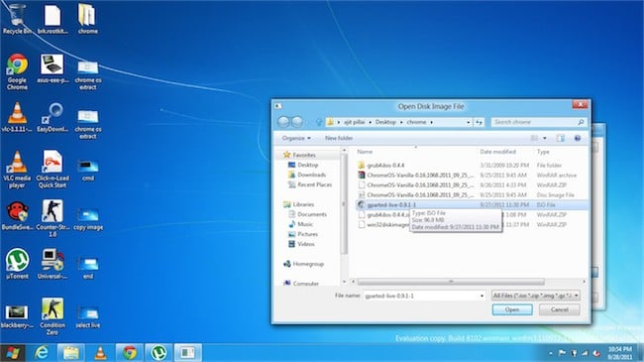Screen dimensions: 644x362
Task: Open the Recycle Bin desktop icon
Action: point(17,19)
